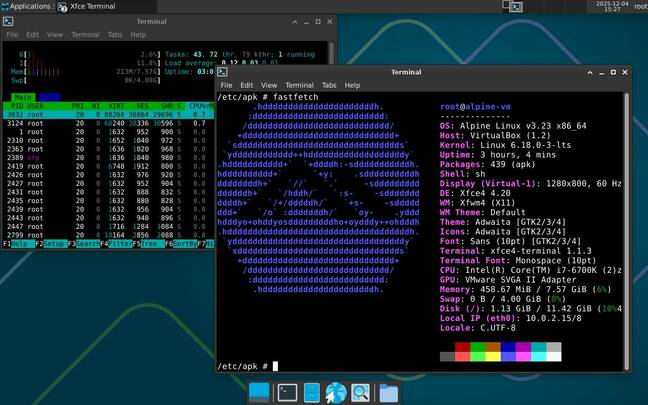
Task: Click F2 Setup in htop footer
Action: coord(51,244)
